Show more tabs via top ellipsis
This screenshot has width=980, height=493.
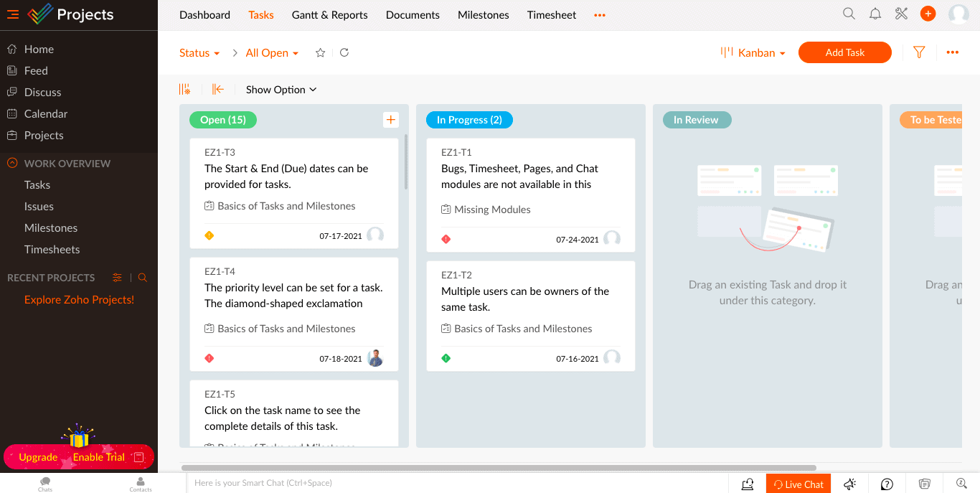(600, 15)
